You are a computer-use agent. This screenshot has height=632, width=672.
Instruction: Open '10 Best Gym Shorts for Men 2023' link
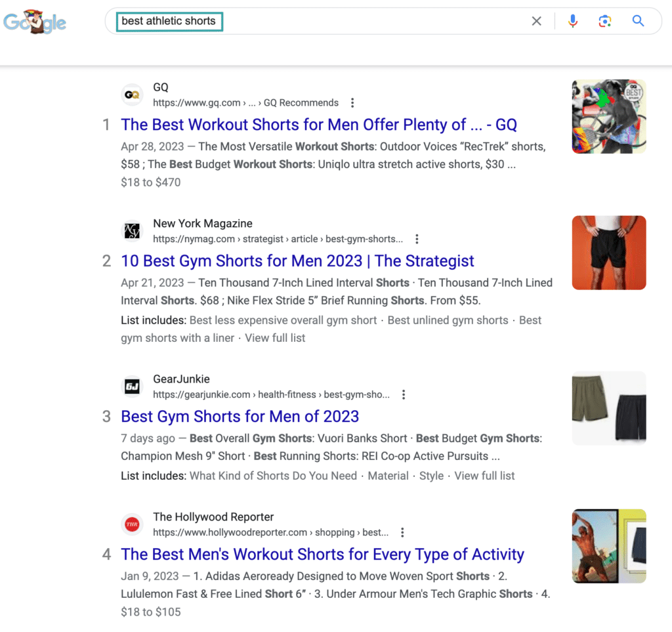pos(297,261)
